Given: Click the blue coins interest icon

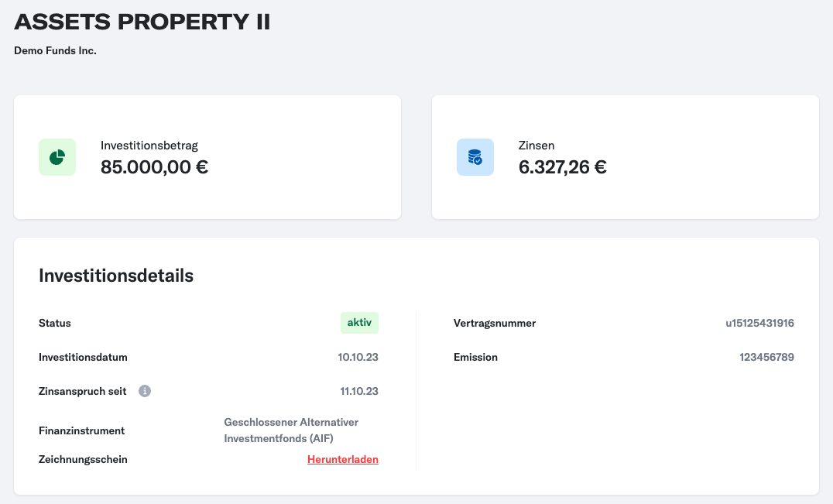Looking at the screenshot, I should click(x=475, y=157).
